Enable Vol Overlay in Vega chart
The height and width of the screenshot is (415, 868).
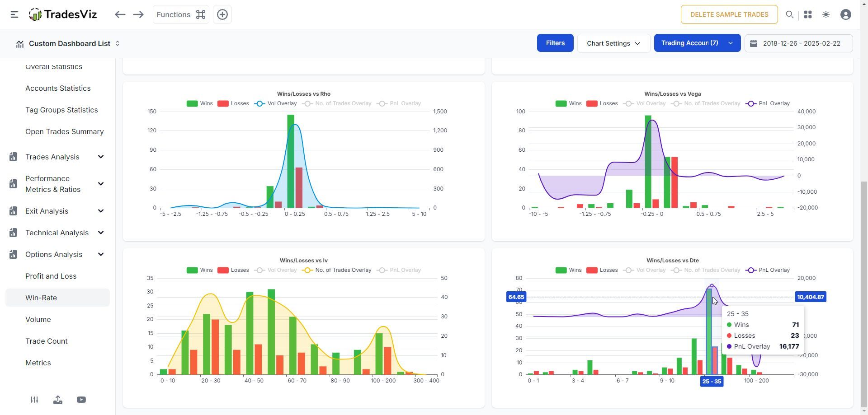(644, 103)
